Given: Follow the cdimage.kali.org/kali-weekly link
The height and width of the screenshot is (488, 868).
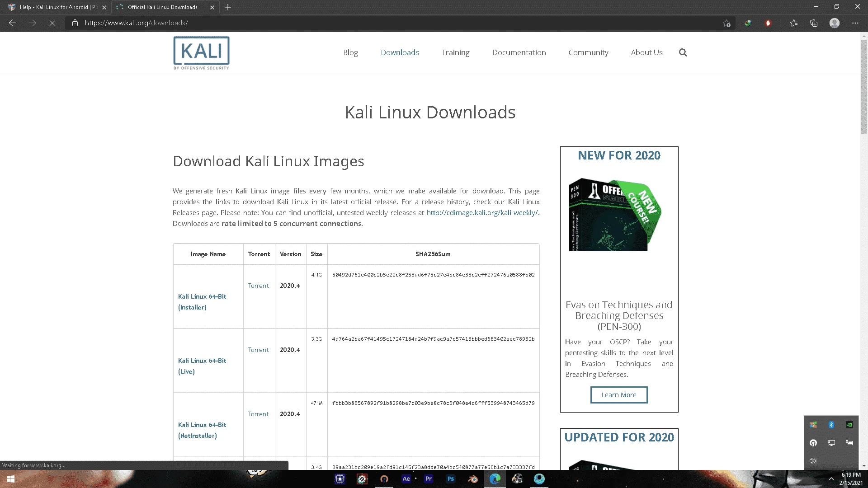Looking at the screenshot, I should pyautogui.click(x=482, y=212).
